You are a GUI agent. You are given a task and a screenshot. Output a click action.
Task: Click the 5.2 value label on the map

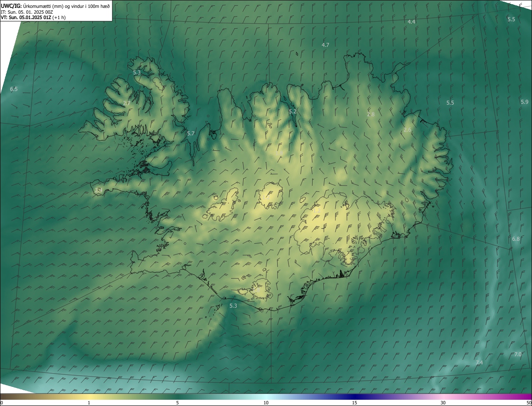click(x=293, y=112)
